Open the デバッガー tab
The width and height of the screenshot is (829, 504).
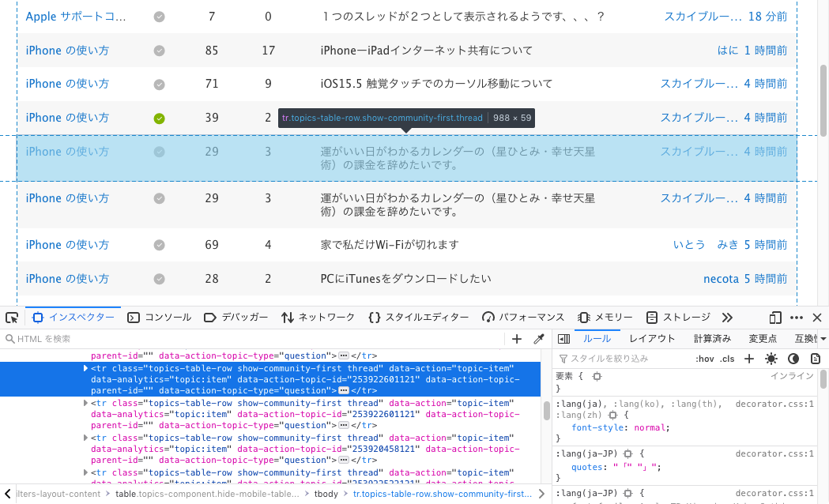click(x=236, y=318)
